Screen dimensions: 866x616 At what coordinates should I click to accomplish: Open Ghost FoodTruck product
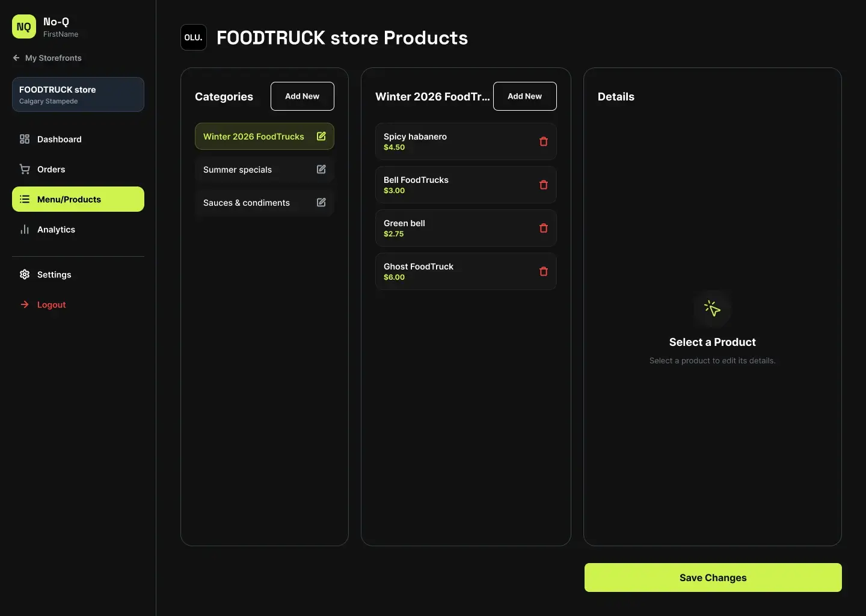point(466,271)
